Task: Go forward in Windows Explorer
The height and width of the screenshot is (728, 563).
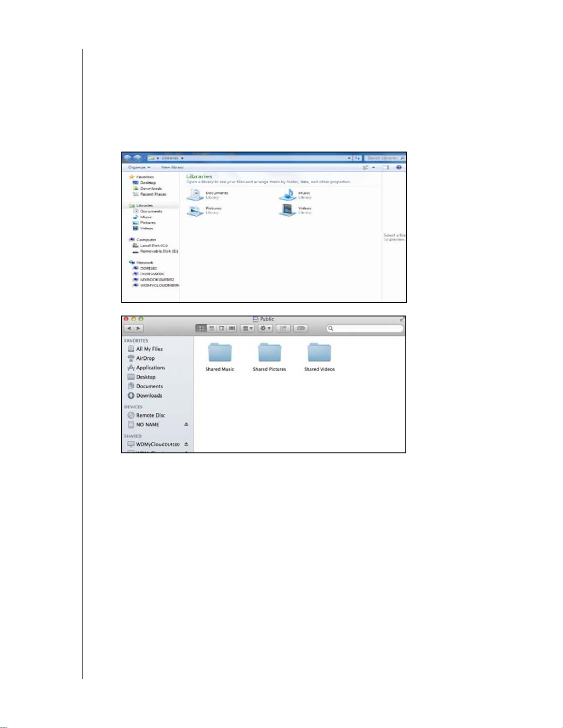Action: point(137,158)
